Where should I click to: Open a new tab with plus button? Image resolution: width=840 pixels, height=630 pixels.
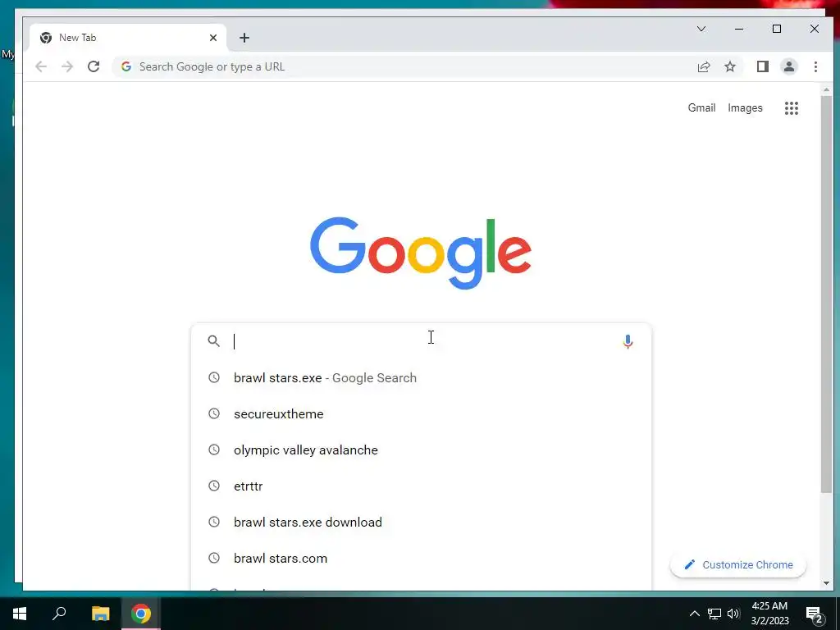click(x=244, y=38)
